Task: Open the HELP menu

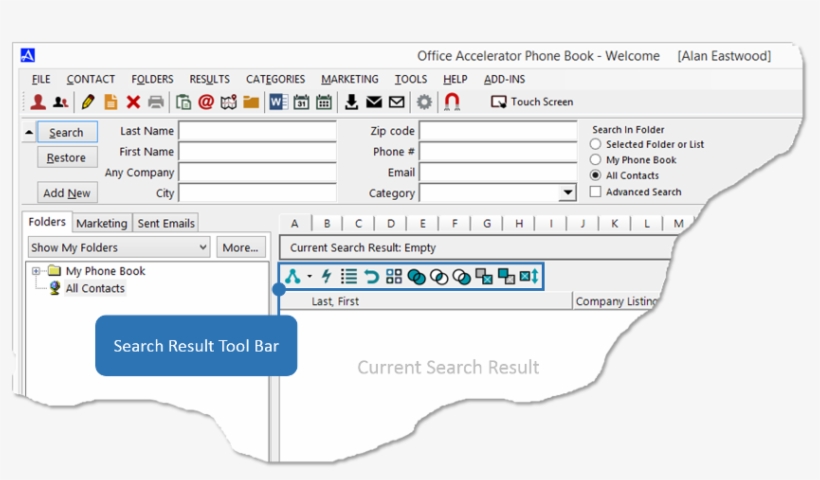Action: pyautogui.click(x=455, y=79)
